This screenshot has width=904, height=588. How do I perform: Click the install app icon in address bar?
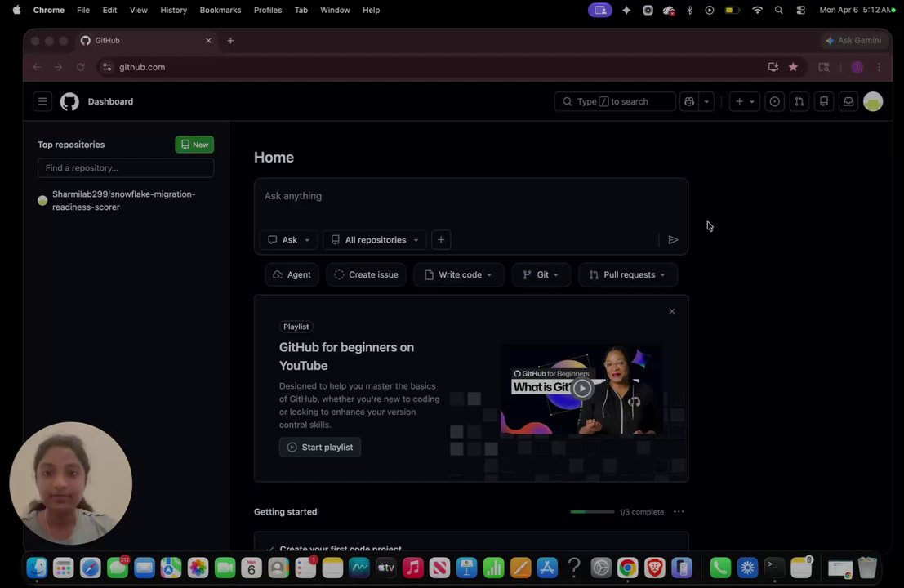pyautogui.click(x=773, y=67)
